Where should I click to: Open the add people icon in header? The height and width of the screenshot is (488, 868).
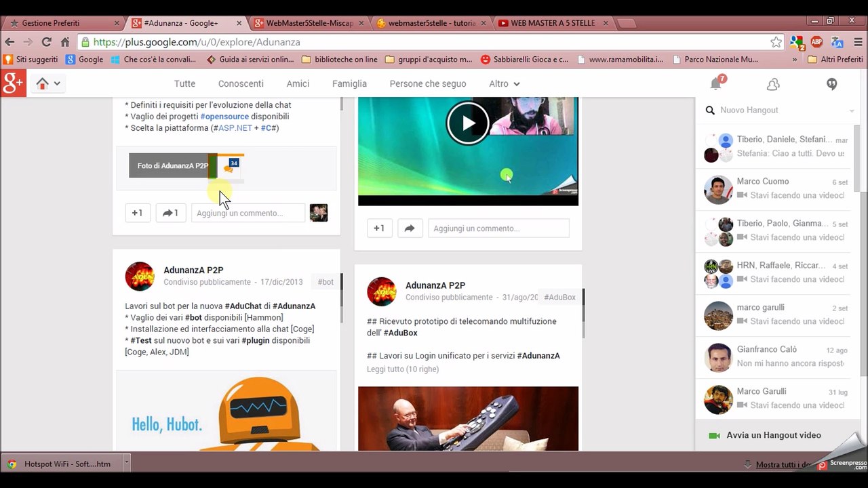pos(773,84)
